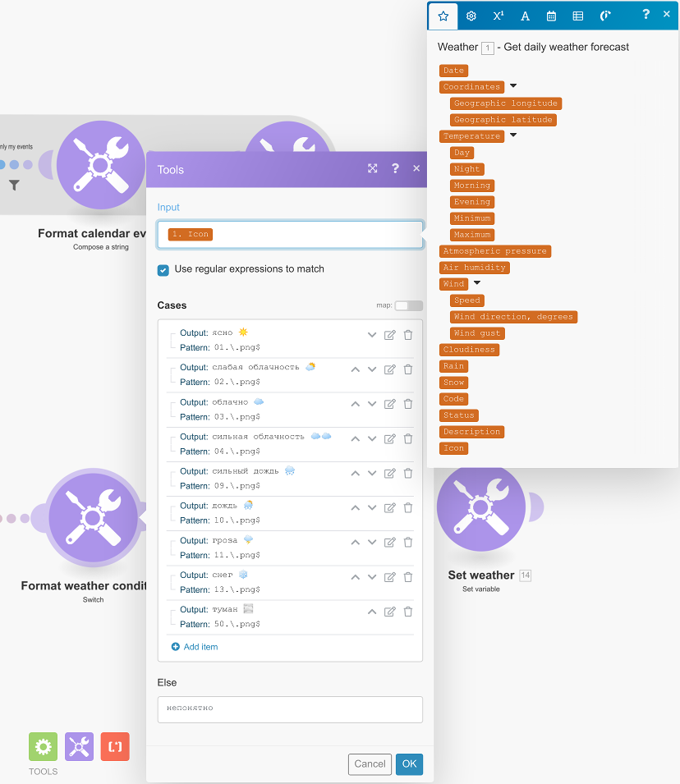Open the custom variables tab icon
This screenshot has height=784, width=680.
click(605, 16)
